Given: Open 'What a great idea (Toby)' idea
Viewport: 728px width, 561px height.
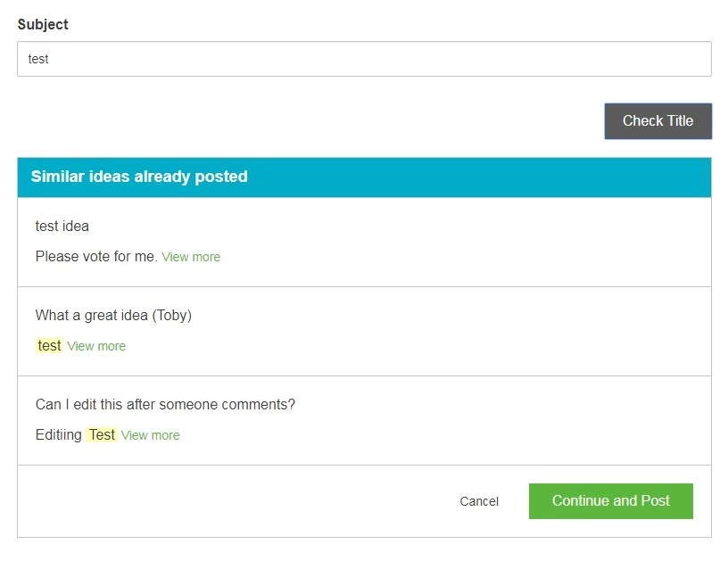Looking at the screenshot, I should pos(113,315).
